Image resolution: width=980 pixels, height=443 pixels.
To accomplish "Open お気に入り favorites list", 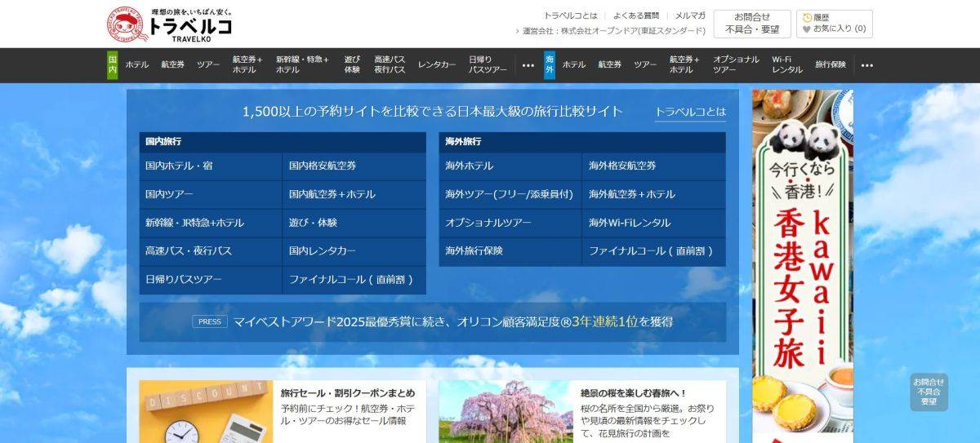I will coord(833,29).
